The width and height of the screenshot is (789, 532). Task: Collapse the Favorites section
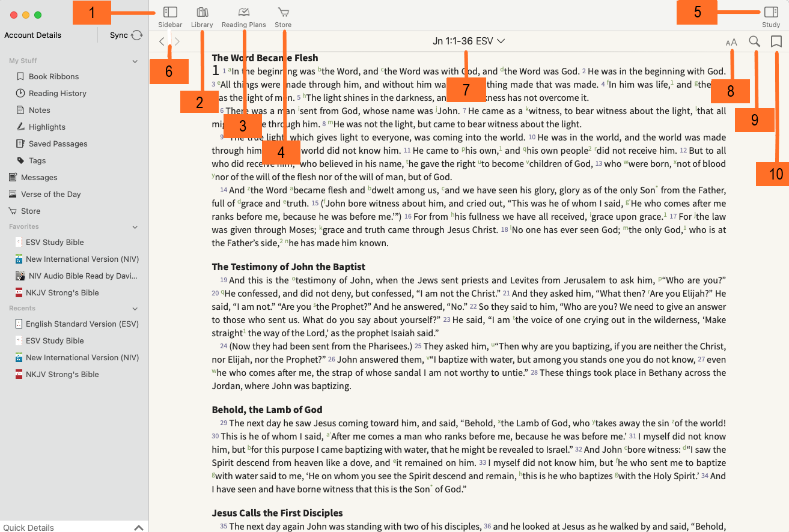click(135, 227)
